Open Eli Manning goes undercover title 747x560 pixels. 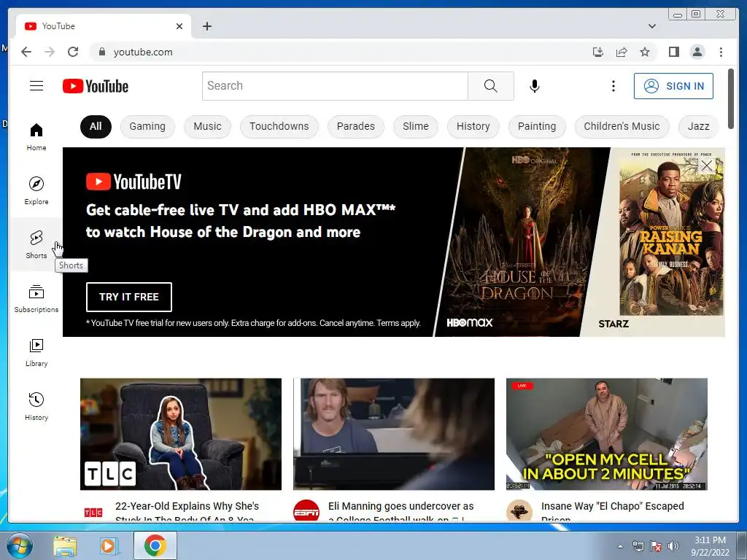pos(400,511)
